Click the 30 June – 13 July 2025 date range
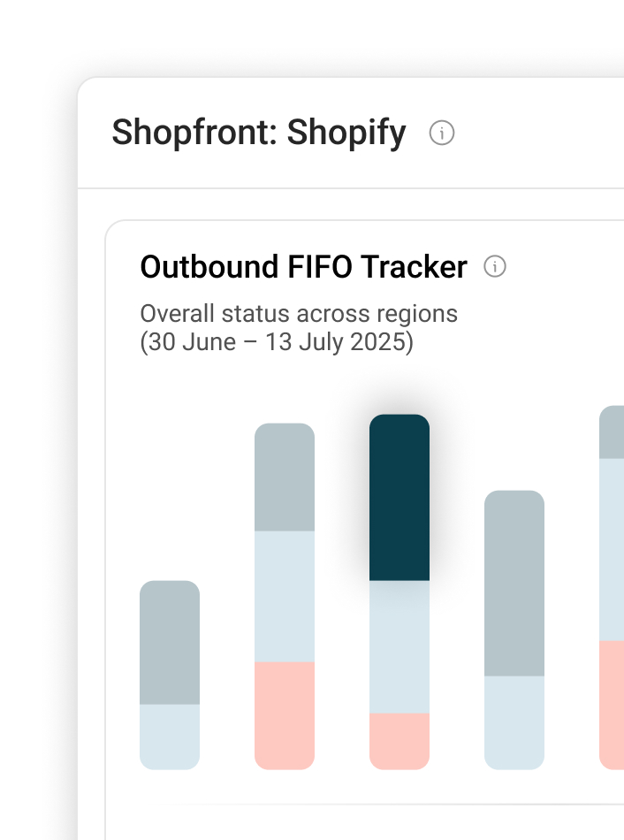 (277, 342)
